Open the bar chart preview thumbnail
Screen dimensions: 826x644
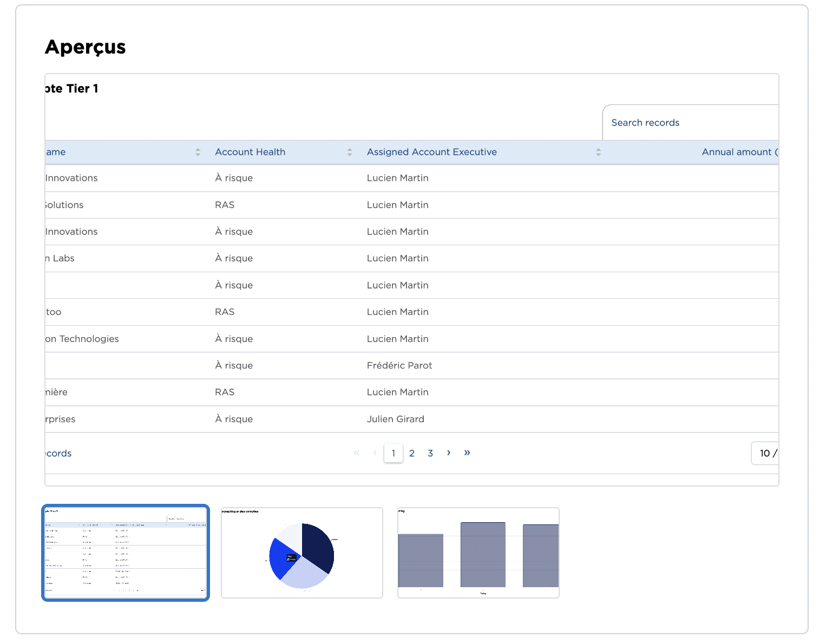point(478,553)
